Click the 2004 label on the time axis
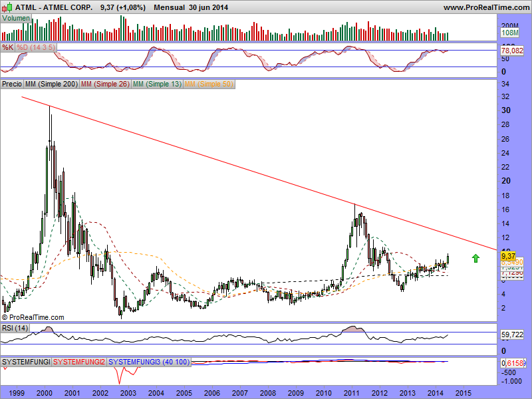 156,393
